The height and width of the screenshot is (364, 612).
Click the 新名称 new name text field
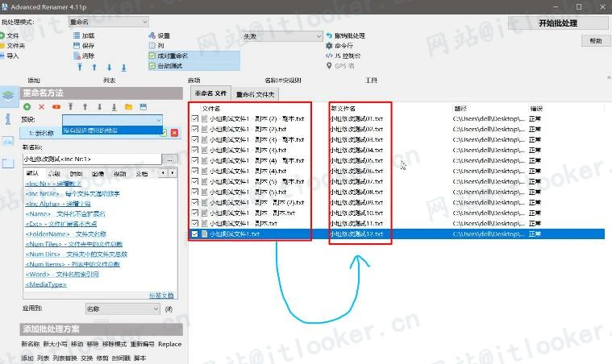click(92, 159)
